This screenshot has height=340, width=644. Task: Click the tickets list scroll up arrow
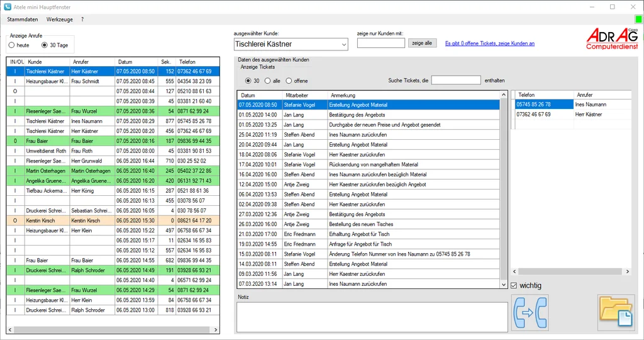pyautogui.click(x=504, y=95)
